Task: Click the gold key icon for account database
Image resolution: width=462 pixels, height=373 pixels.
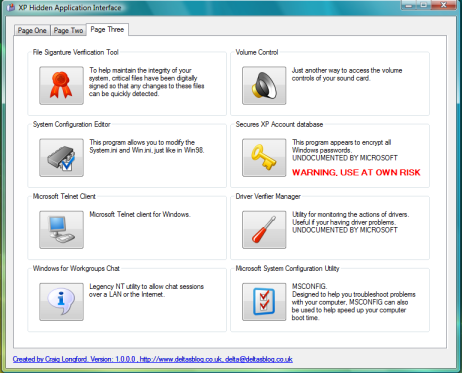Action: click(x=264, y=157)
